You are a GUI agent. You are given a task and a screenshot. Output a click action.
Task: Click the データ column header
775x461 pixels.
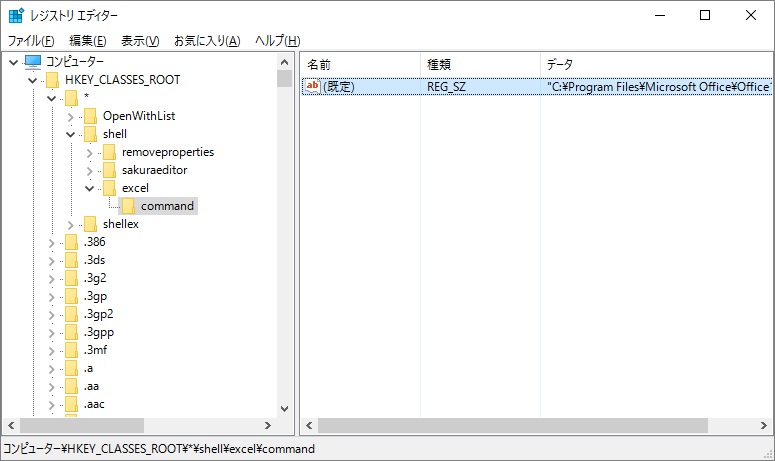656,64
